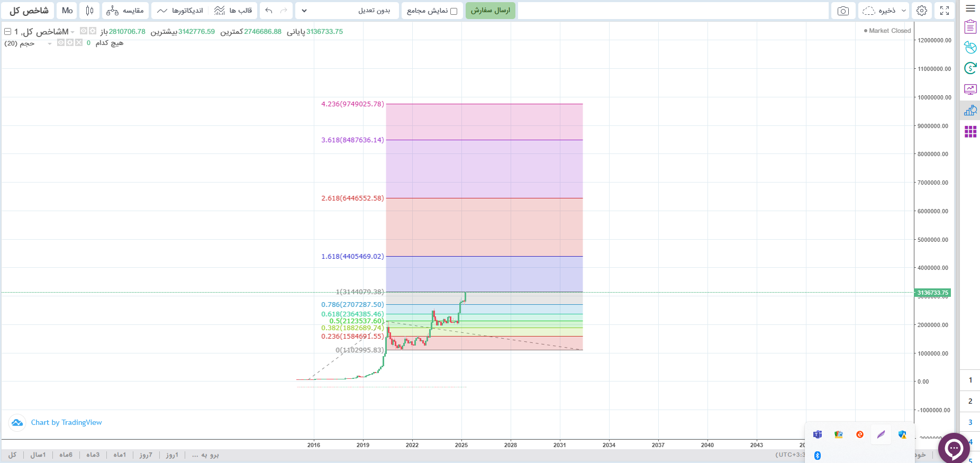Open chart settings gear icon

922,11
